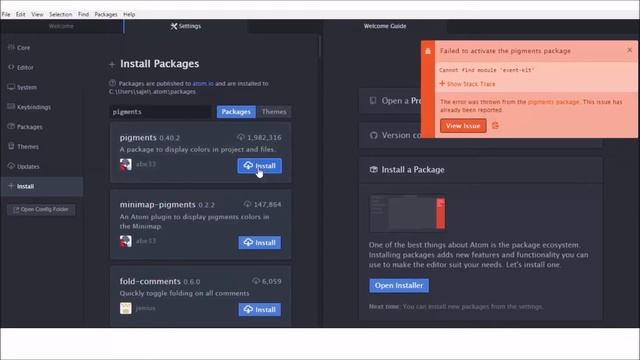The height and width of the screenshot is (360, 640).
Task: Open the Selection menu
Action: click(x=60, y=14)
